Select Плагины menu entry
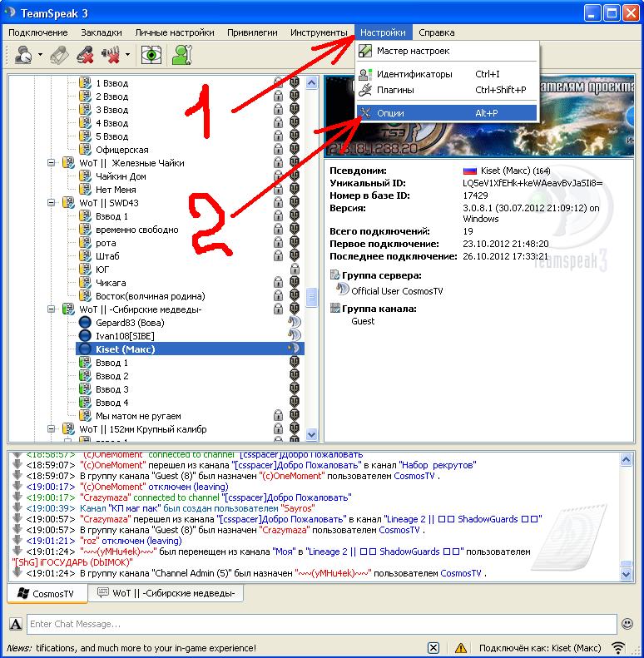 point(447,90)
